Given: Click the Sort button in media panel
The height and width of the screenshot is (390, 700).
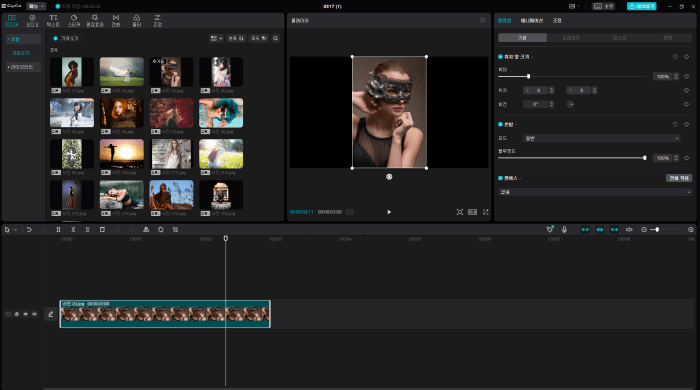Looking at the screenshot, I should point(236,38).
